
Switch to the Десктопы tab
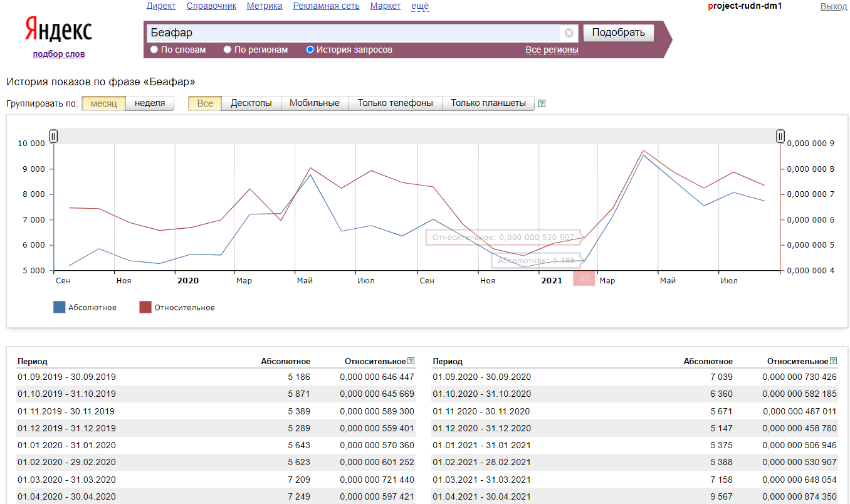pos(251,103)
